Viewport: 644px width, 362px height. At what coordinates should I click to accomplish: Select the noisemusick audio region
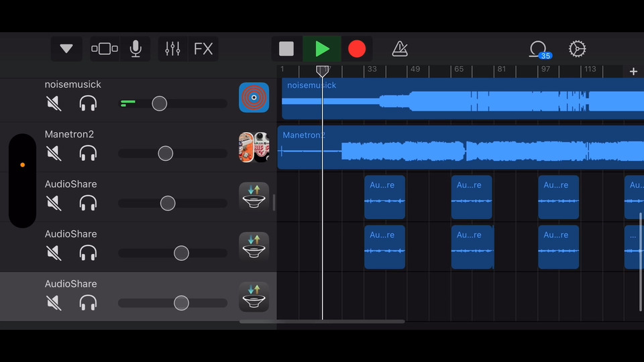tap(463, 99)
